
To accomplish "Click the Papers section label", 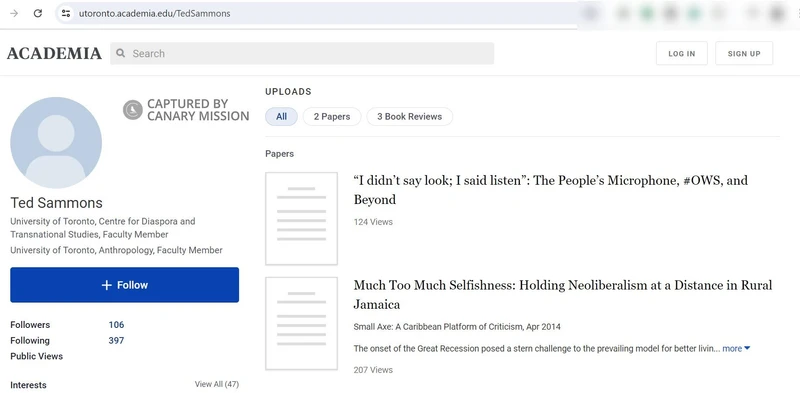I will 280,154.
